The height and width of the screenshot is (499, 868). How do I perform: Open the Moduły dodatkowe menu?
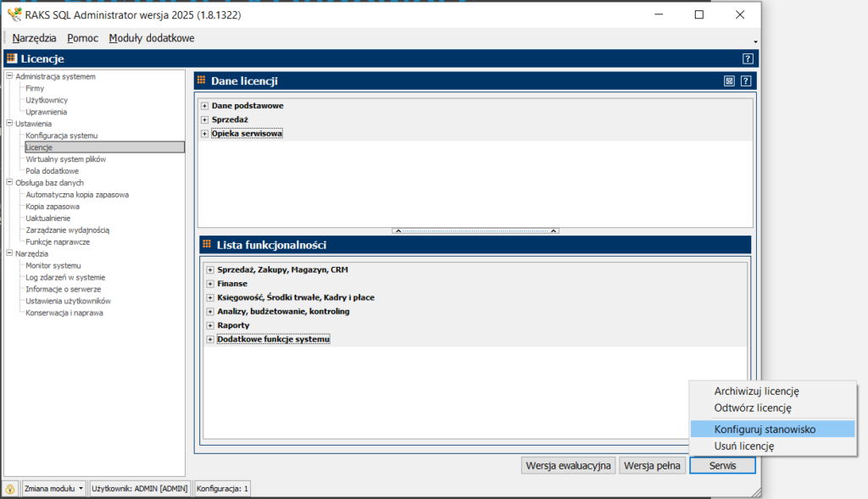pos(152,38)
